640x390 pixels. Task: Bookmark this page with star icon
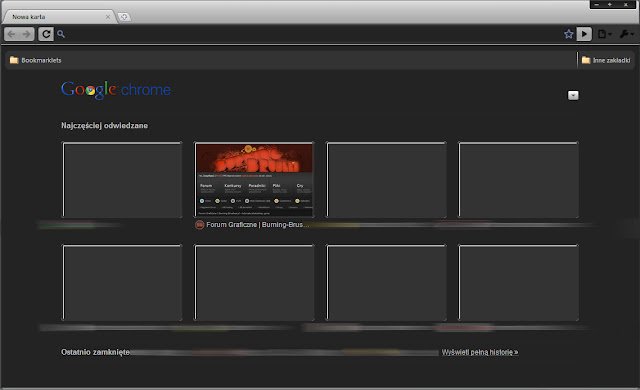click(569, 34)
